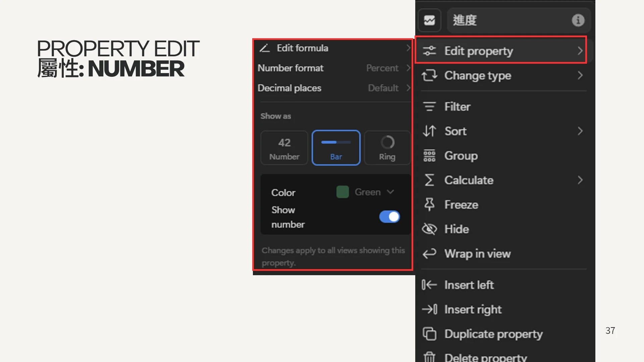Toggle the Show number switch
The height and width of the screenshot is (362, 644).
click(389, 217)
